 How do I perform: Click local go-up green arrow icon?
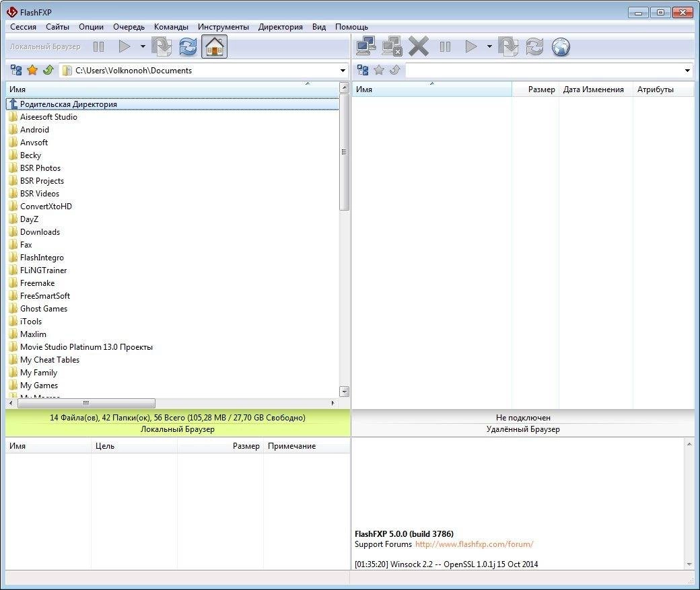(48, 70)
